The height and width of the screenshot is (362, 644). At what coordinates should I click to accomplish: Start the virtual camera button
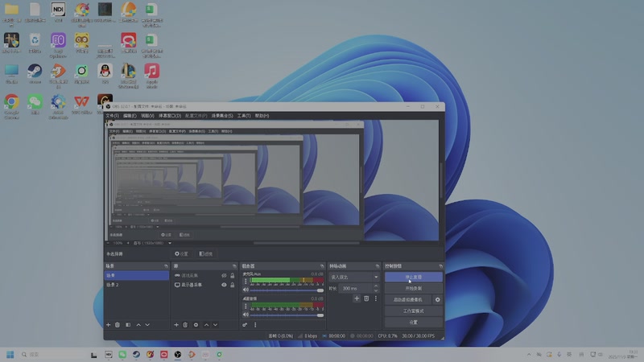click(408, 299)
